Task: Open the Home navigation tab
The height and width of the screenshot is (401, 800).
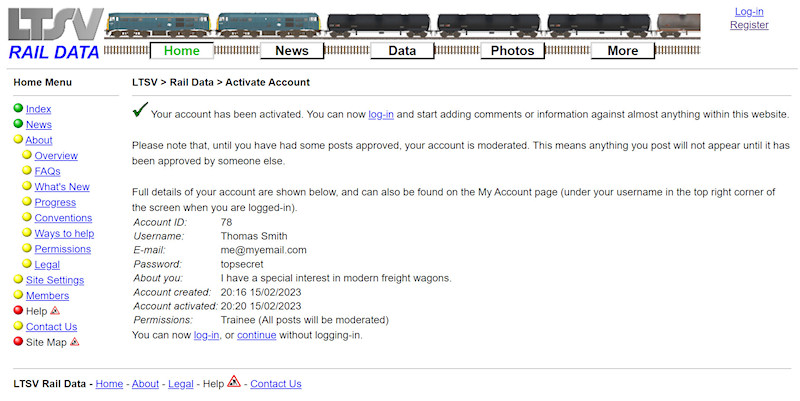Action: (181, 51)
